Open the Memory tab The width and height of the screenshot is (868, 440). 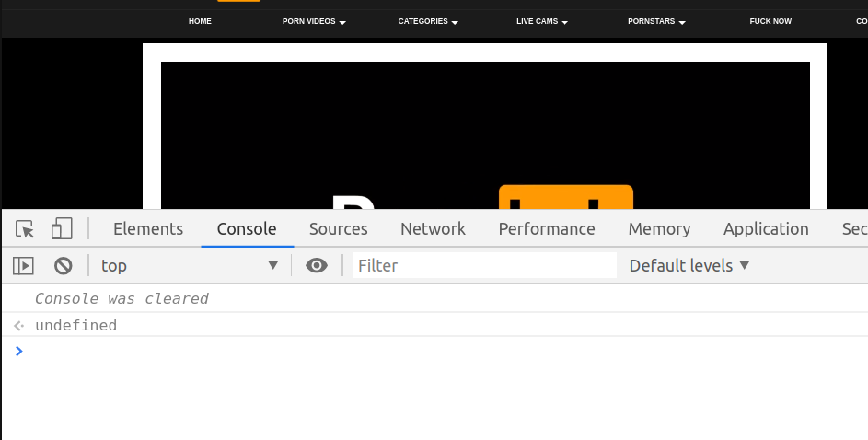[x=659, y=228]
